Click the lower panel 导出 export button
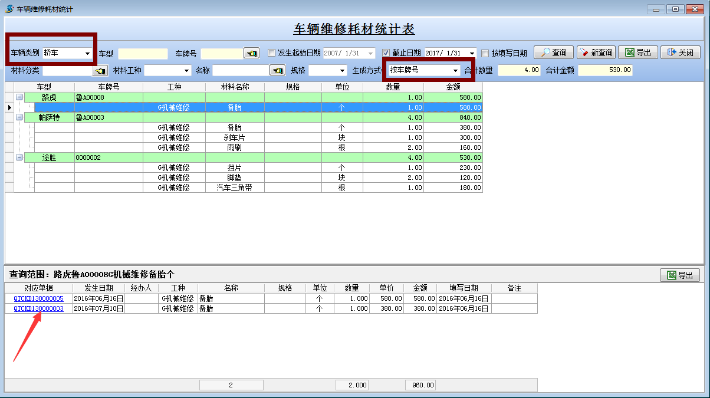 tap(680, 275)
